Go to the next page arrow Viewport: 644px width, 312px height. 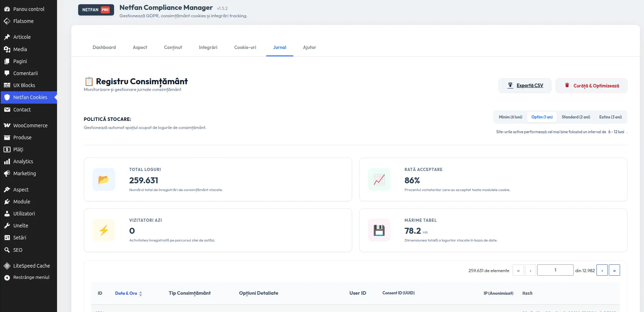tap(602, 270)
